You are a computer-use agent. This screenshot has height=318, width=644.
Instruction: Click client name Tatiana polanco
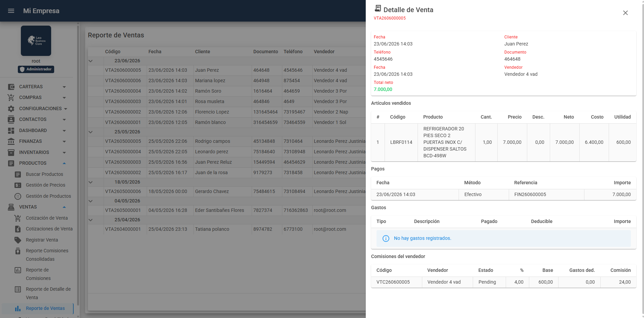click(x=212, y=229)
